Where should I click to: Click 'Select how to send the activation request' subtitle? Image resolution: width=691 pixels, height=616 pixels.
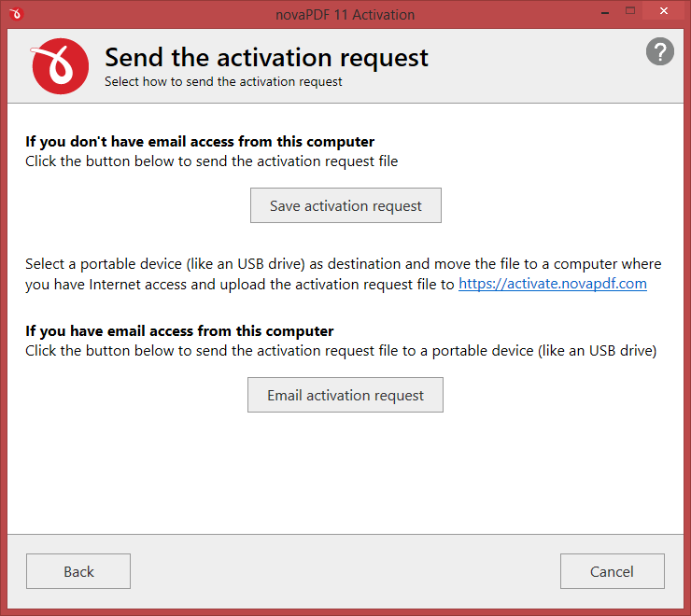click(x=223, y=82)
